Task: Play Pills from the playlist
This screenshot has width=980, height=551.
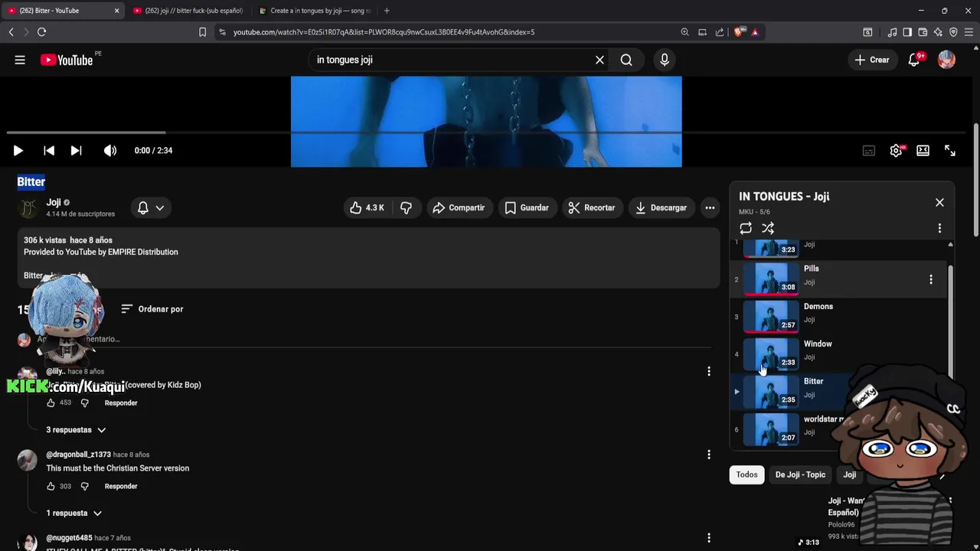Action: (838, 279)
